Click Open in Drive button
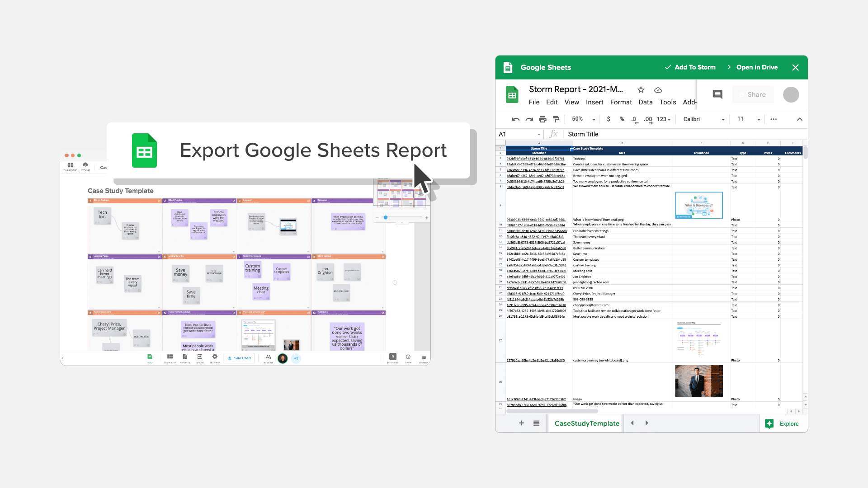Image resolution: width=868 pixels, height=488 pixels. [753, 67]
